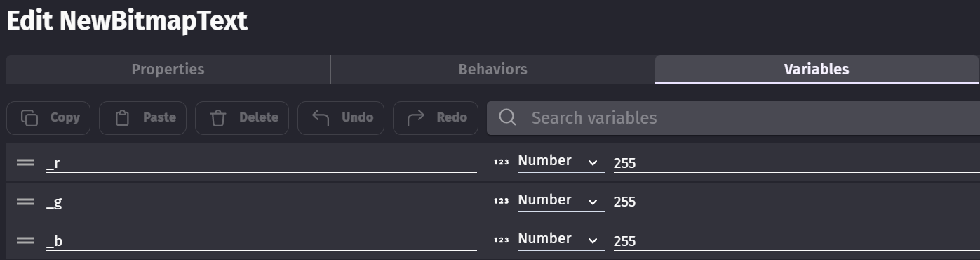
Task: Open the type dropdown for _g variable
Action: (x=558, y=201)
